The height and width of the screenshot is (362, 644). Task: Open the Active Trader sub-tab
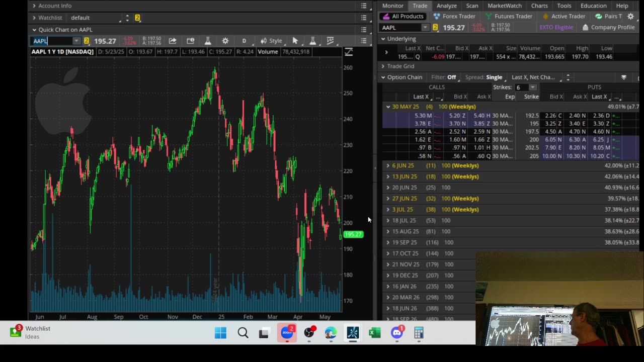tap(563, 16)
